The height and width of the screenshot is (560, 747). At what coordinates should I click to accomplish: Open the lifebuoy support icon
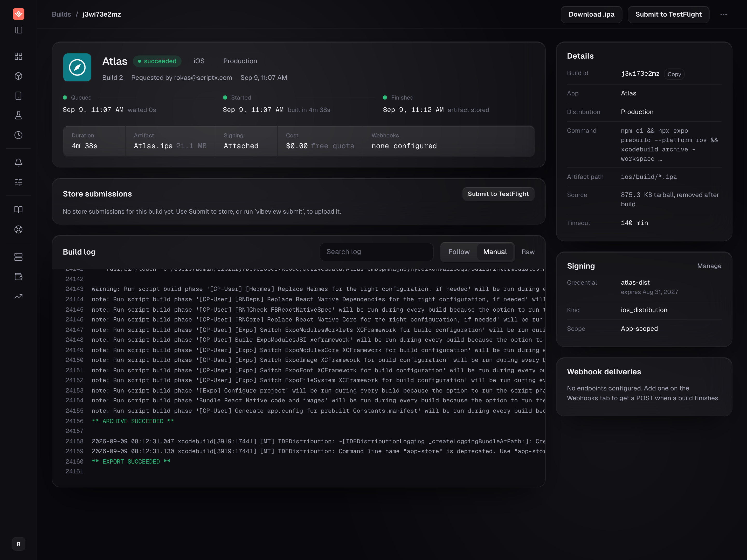[x=19, y=229]
